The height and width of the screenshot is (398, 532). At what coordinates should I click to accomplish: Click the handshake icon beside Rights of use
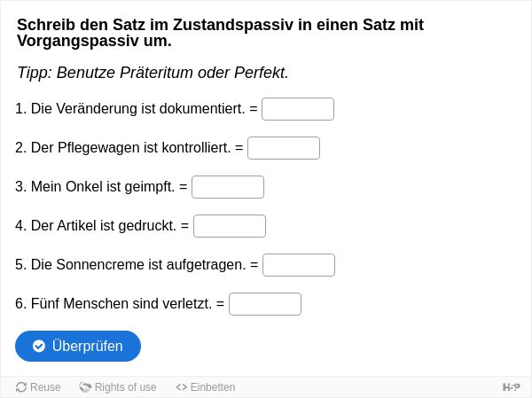click(x=85, y=387)
